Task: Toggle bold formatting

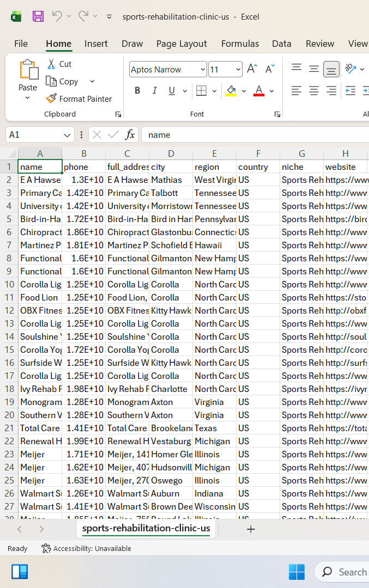Action: 137,90
